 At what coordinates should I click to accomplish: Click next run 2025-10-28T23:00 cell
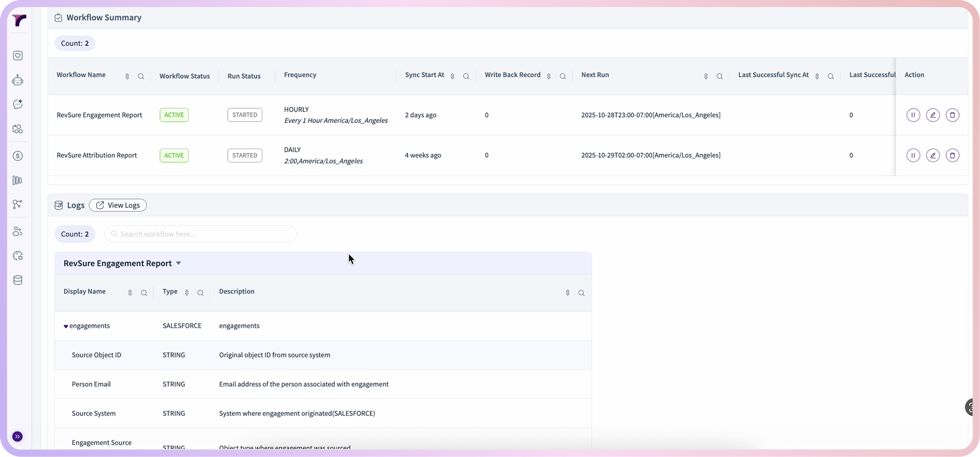(x=651, y=115)
